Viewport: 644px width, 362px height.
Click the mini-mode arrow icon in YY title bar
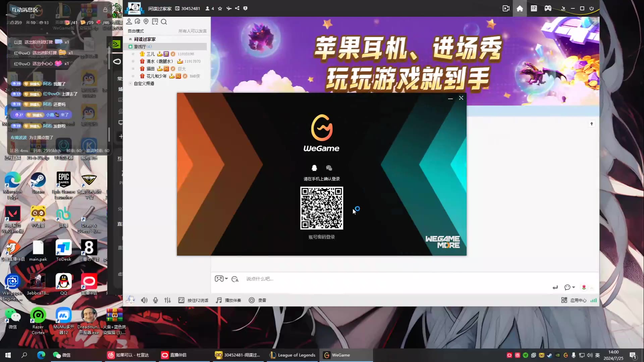point(563,8)
